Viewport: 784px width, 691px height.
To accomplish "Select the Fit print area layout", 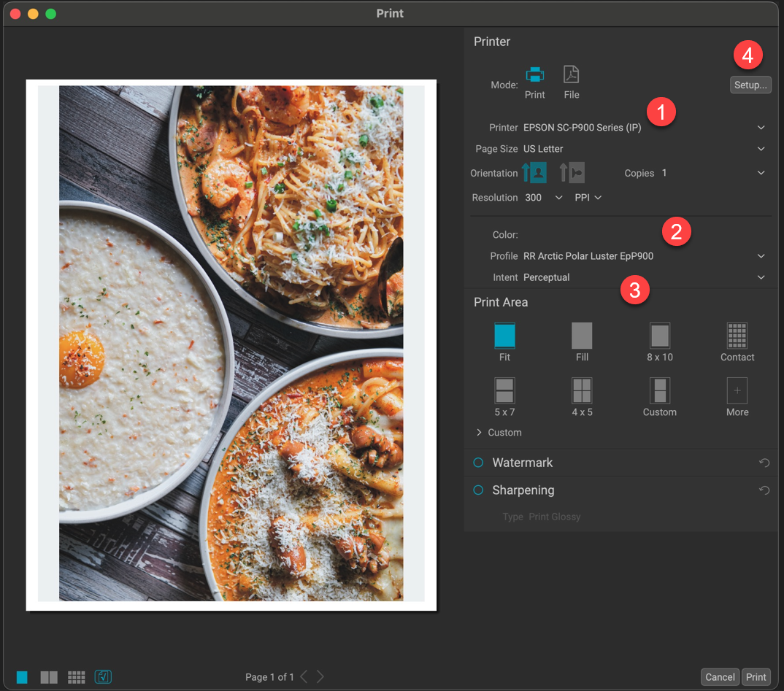I will 504,336.
